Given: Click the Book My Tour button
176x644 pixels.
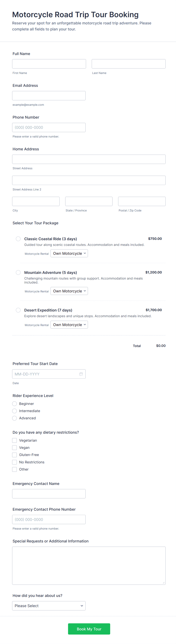Looking at the screenshot, I should (89, 629).
